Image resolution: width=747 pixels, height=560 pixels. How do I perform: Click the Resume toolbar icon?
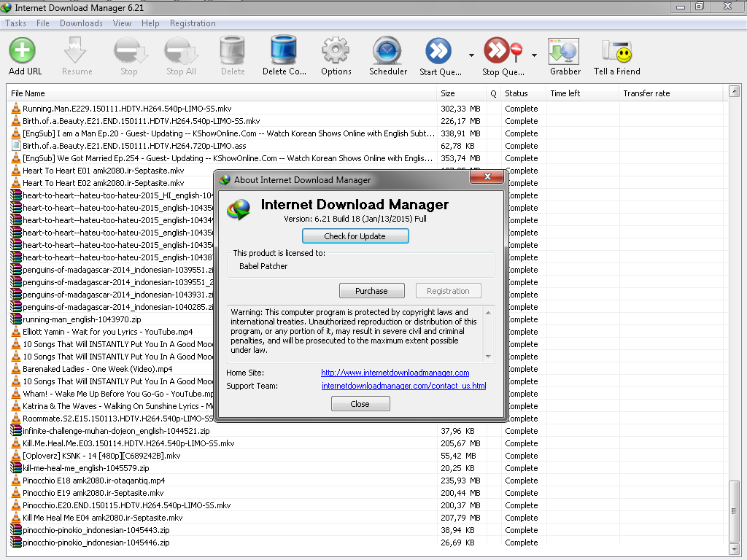pos(75,50)
